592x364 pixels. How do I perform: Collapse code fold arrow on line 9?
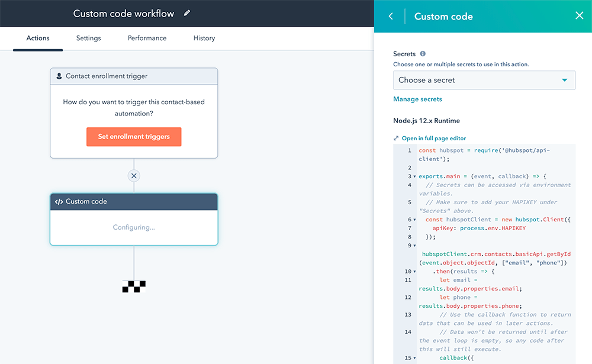tap(414, 246)
